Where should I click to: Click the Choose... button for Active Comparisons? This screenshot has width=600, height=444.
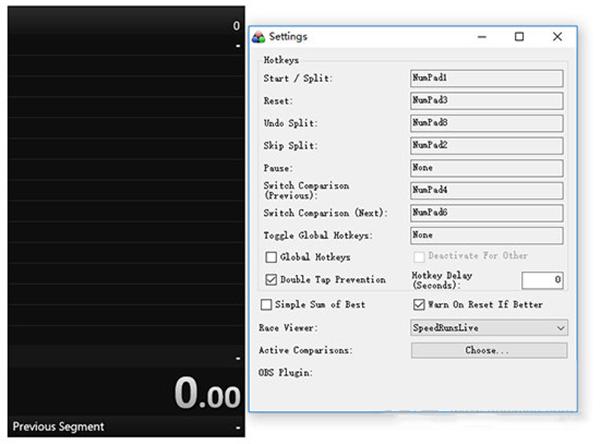click(x=489, y=350)
